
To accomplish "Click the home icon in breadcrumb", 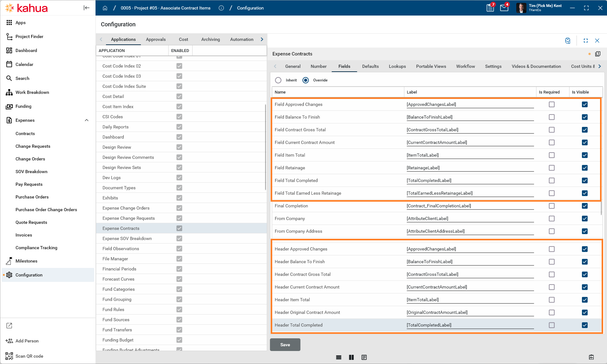I will click(105, 8).
